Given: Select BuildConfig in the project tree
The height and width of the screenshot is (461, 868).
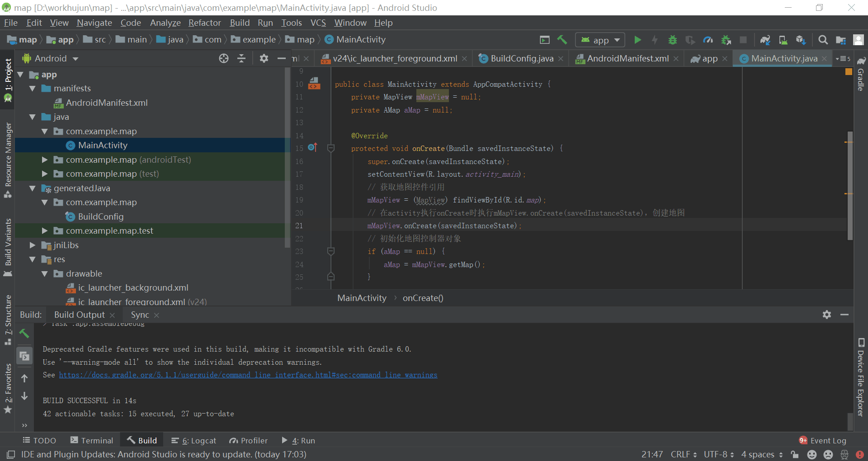Looking at the screenshot, I should 100,217.
